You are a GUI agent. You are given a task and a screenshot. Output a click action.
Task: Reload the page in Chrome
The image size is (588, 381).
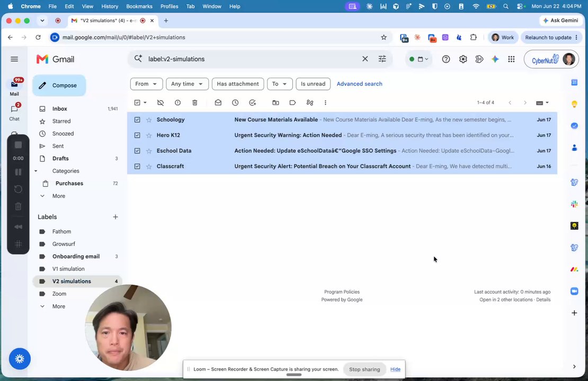(x=38, y=38)
